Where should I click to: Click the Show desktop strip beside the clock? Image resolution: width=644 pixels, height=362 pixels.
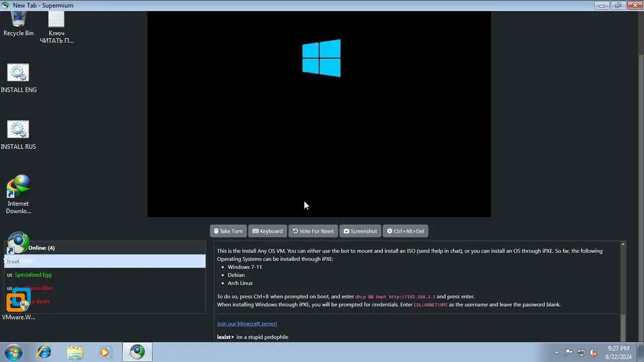point(640,352)
